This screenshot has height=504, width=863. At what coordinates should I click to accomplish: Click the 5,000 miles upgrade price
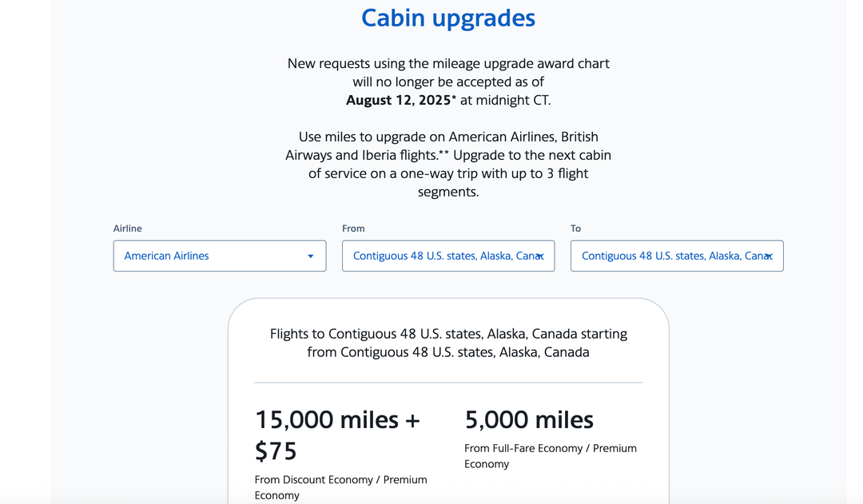pyautogui.click(x=529, y=419)
